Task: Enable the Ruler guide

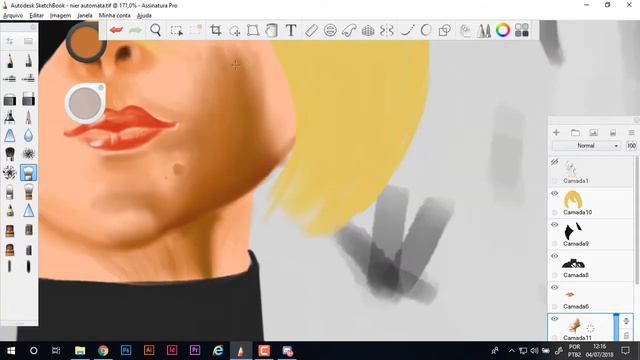Action: (x=311, y=30)
